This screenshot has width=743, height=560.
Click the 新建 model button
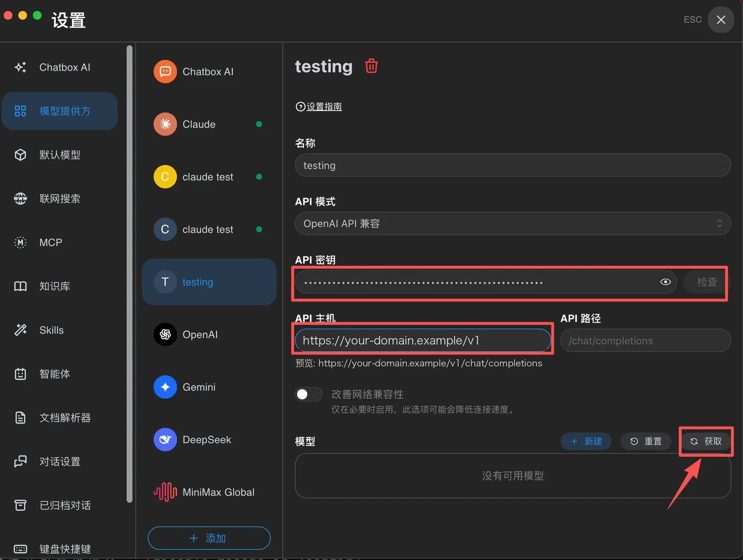click(x=586, y=441)
